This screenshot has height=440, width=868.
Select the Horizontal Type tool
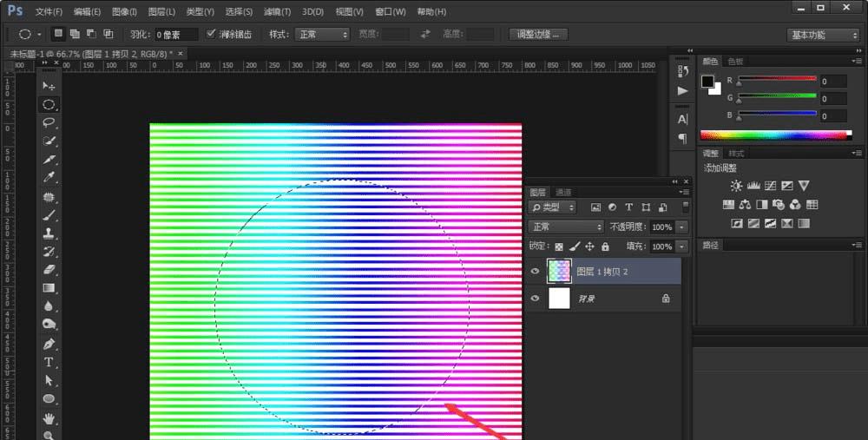[49, 362]
